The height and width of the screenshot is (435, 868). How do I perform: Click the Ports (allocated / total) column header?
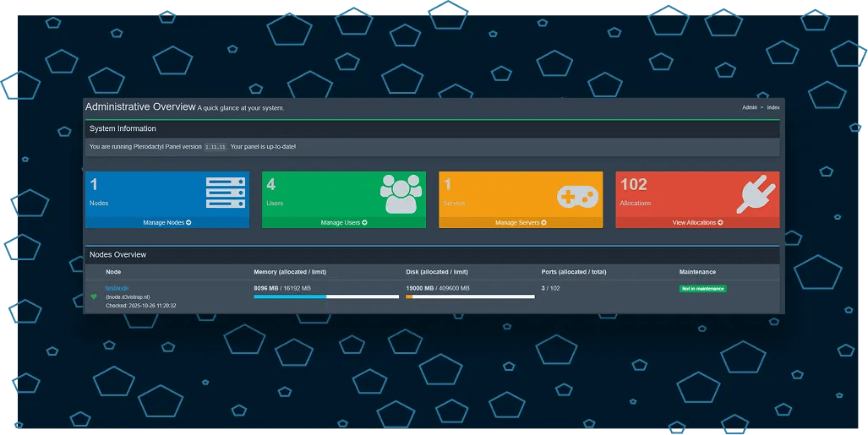(573, 272)
